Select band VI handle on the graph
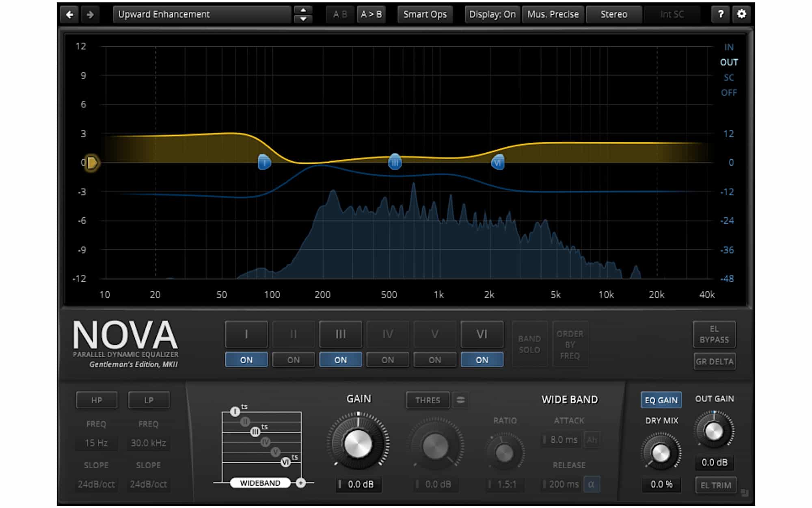Viewport: 812px width, 508px height. pyautogui.click(x=497, y=162)
